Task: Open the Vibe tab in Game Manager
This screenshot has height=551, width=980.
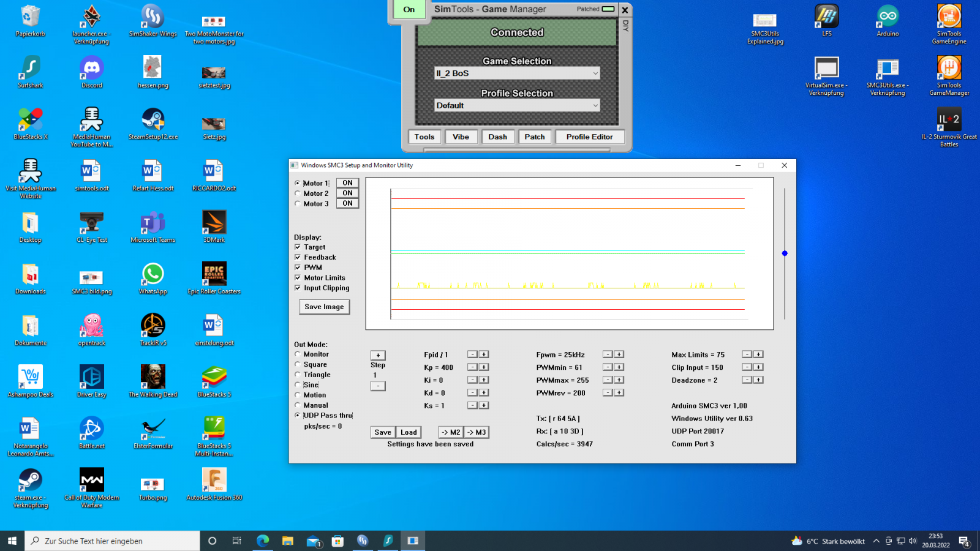Action: tap(461, 137)
